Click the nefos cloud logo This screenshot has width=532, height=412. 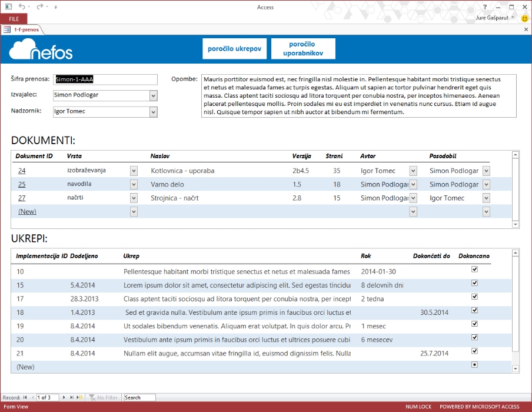click(x=41, y=49)
